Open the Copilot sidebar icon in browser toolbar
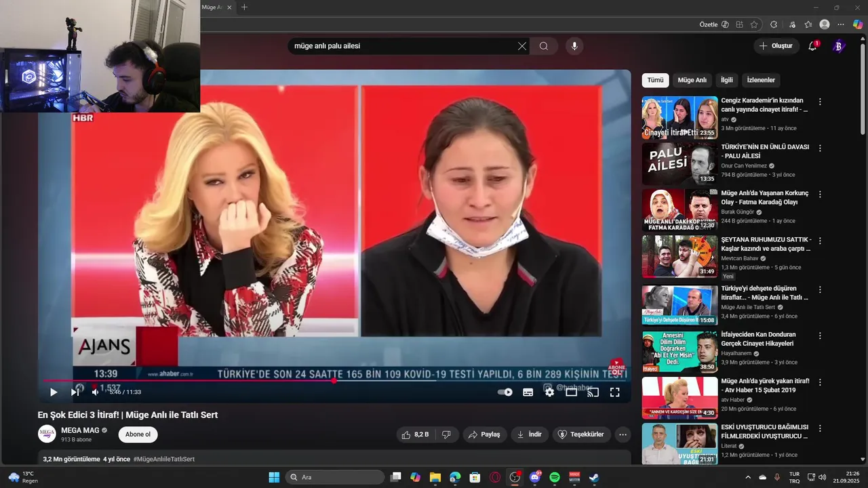 [858, 24]
